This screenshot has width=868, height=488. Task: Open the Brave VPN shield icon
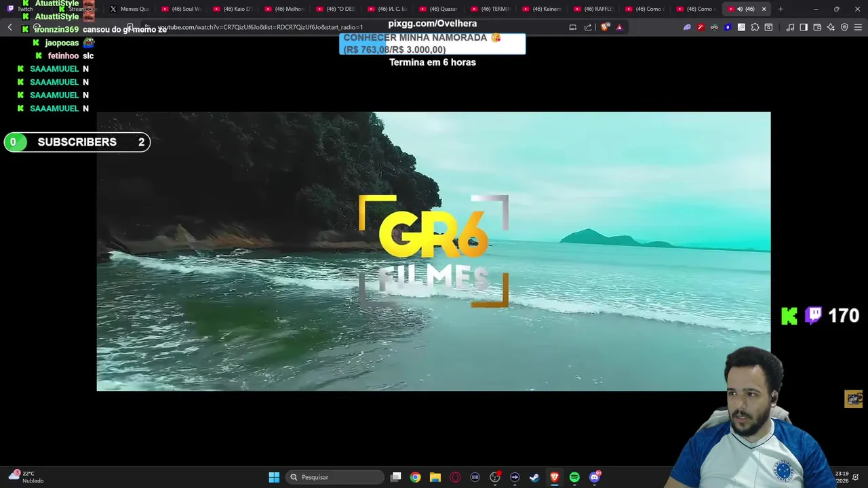coord(844,27)
